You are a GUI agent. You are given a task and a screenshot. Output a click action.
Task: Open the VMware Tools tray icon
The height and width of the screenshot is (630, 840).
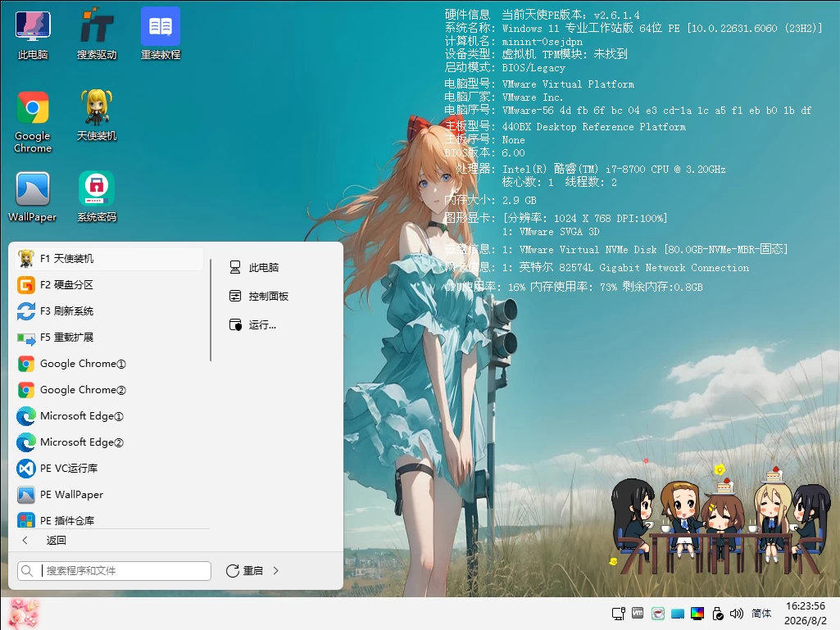point(638,614)
